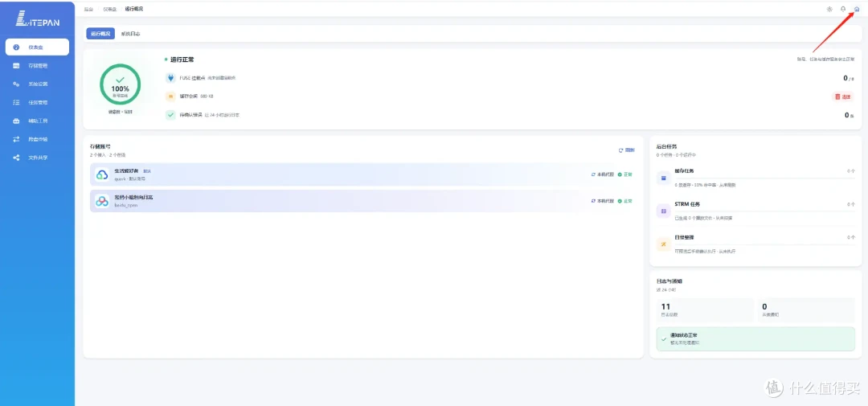868x406 pixels.
Task: Open 存储管理 in the sidebar
Action: click(37, 65)
